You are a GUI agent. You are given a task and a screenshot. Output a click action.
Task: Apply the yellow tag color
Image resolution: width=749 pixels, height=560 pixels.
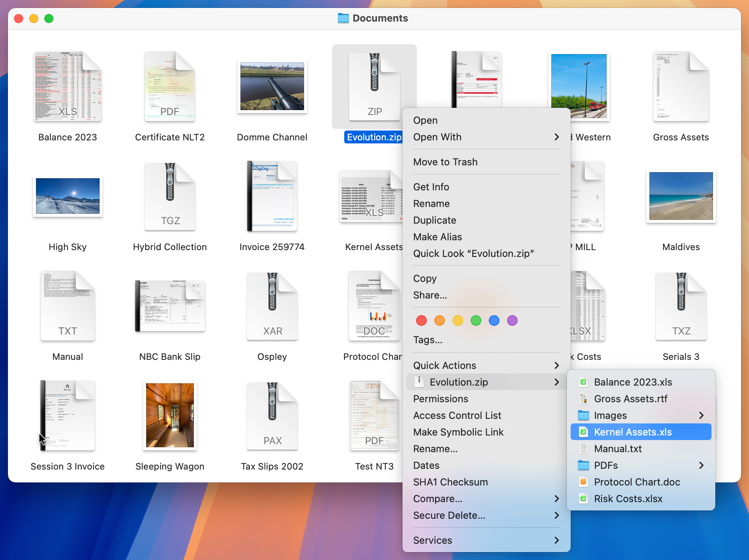coord(458,321)
